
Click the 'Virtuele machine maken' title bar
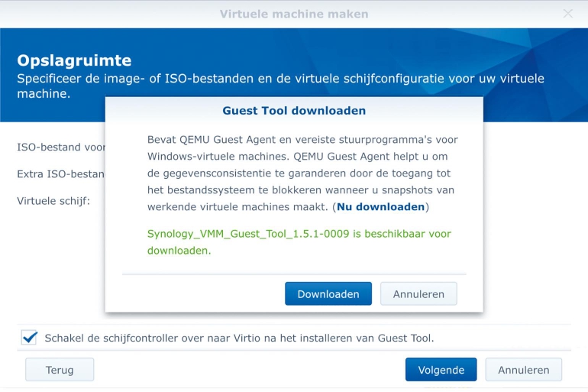click(294, 14)
